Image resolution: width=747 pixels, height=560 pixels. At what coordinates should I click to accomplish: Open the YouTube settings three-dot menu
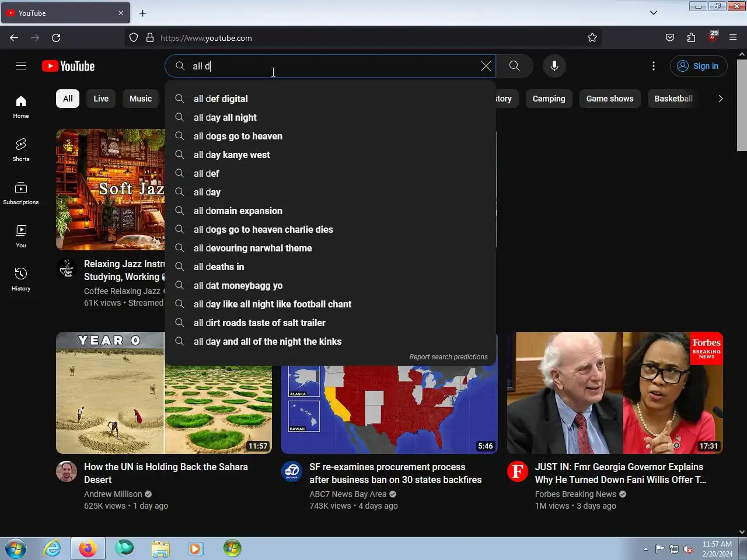point(654,66)
